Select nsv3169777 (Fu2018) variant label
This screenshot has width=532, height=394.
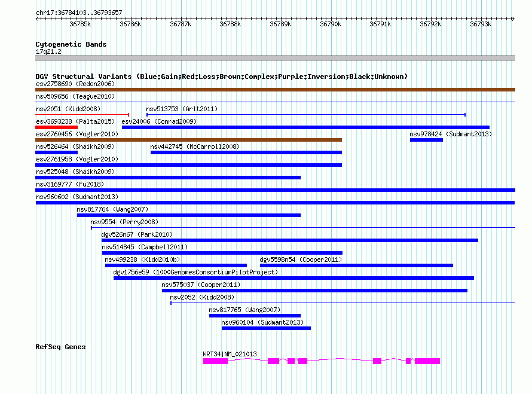coord(70,184)
